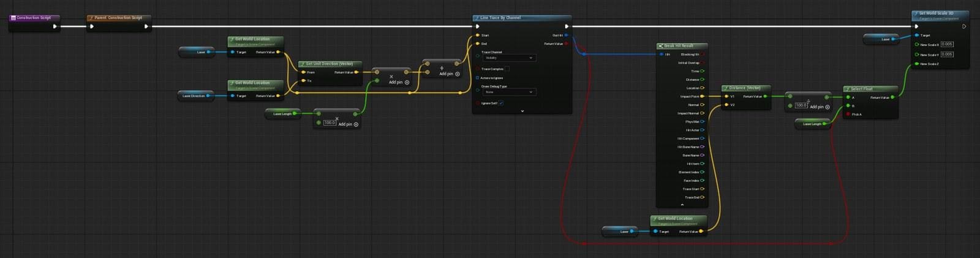The width and height of the screenshot is (980, 258).
Task: Click the Impact Normal output pin
Action: coord(703,113)
